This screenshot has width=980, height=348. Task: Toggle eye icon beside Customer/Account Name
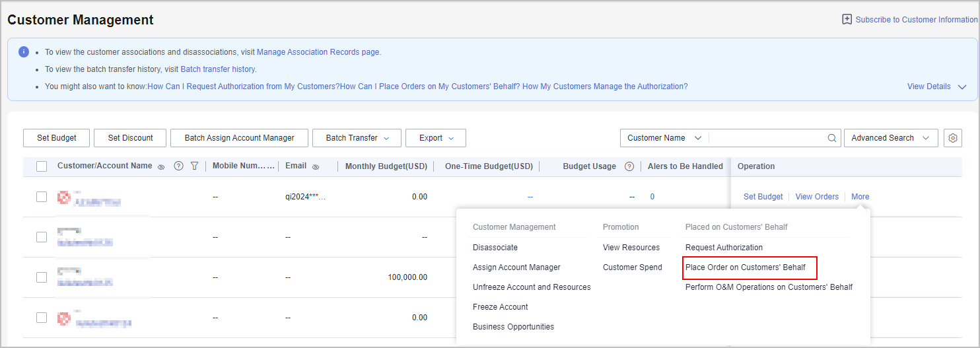[x=161, y=167]
